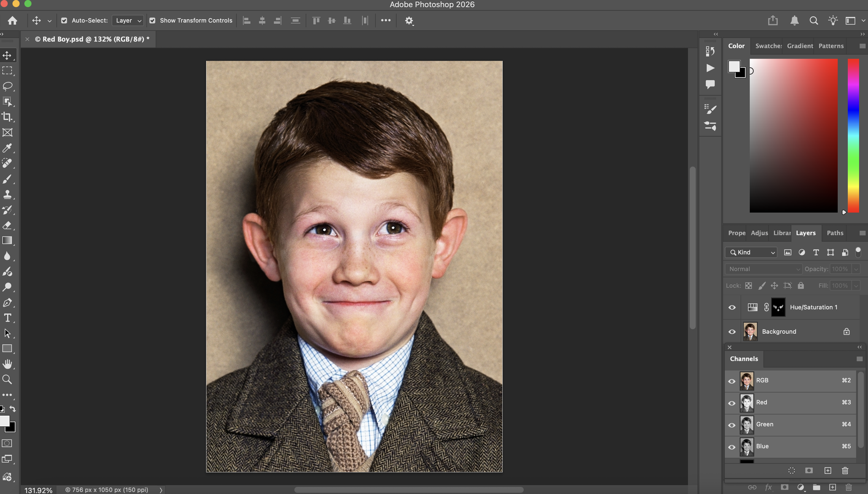This screenshot has height=494, width=868.
Task: Select the Pen tool
Action: (7, 302)
